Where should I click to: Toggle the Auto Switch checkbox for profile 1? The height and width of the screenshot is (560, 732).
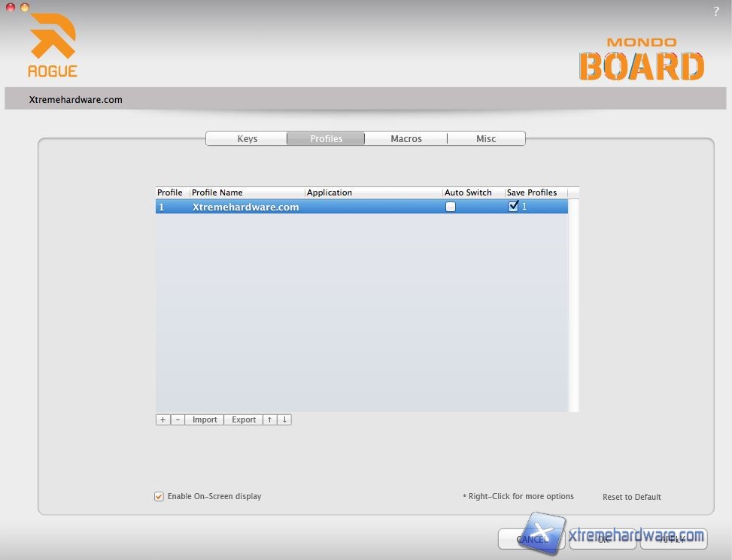point(451,207)
